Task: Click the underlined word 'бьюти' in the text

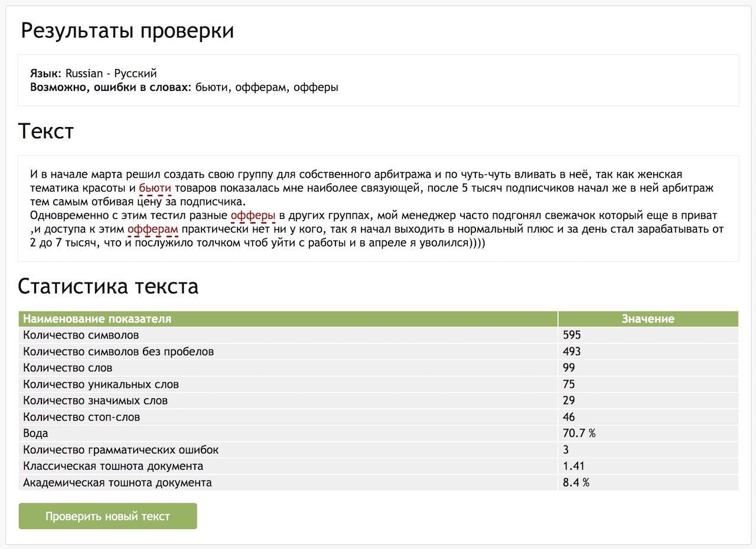Action: coord(155,189)
